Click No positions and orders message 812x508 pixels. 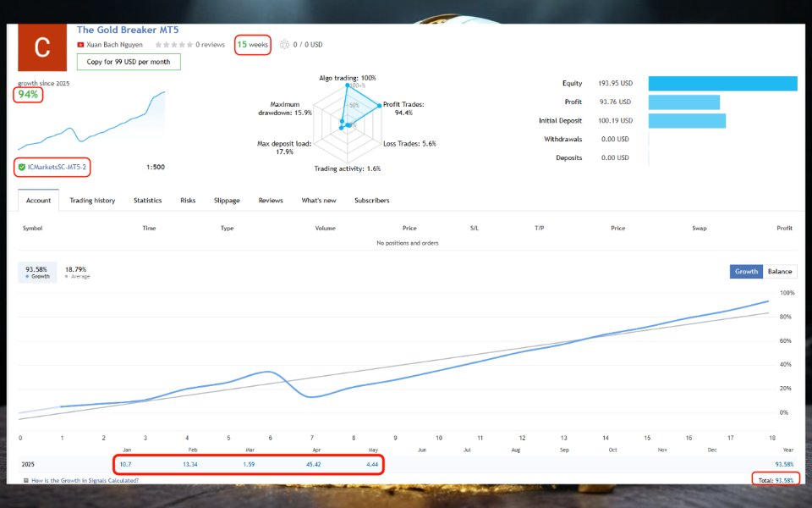click(x=408, y=243)
